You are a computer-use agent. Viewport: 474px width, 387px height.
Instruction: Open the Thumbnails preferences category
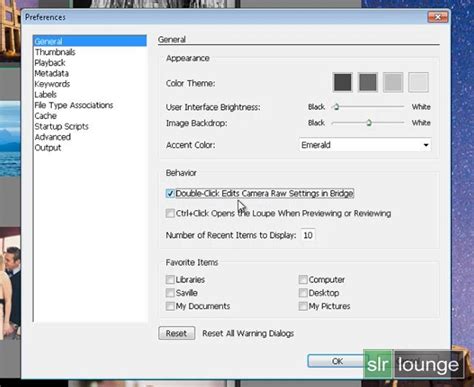click(55, 52)
